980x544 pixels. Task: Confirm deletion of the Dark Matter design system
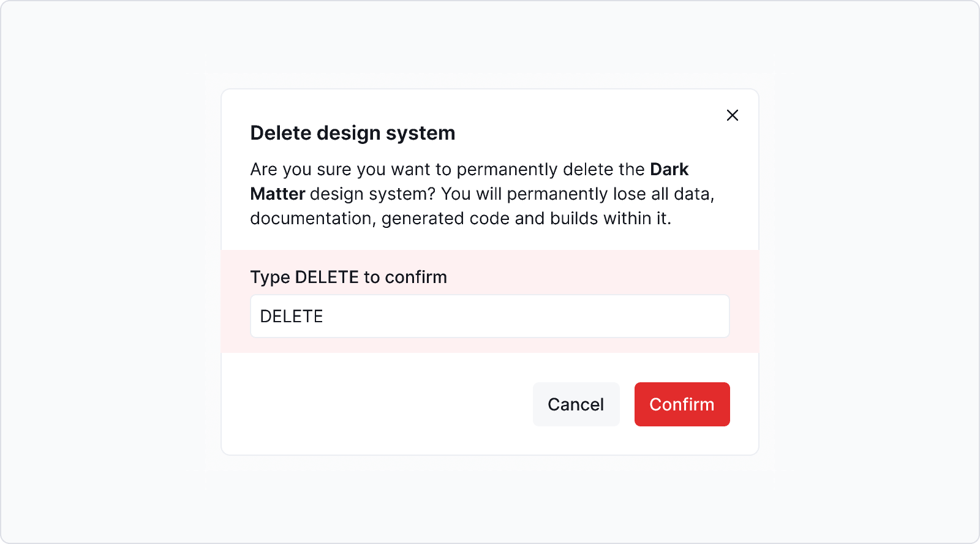[x=682, y=404]
